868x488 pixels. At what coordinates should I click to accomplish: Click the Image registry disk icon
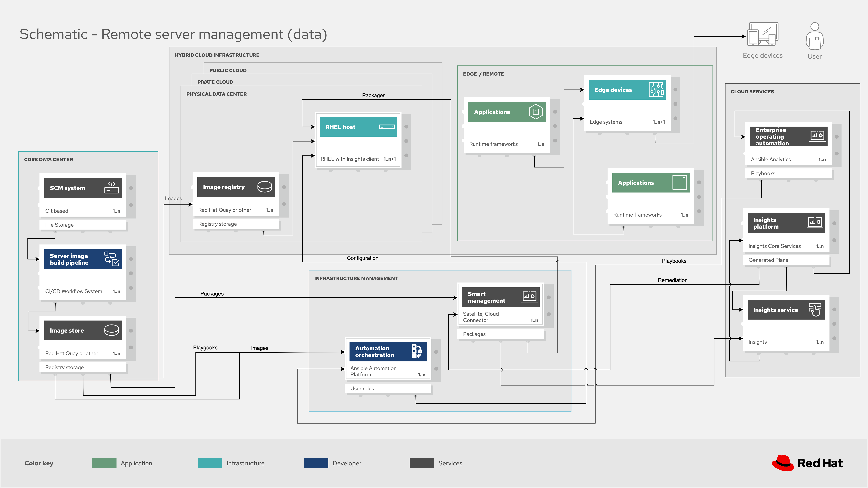[x=264, y=187]
